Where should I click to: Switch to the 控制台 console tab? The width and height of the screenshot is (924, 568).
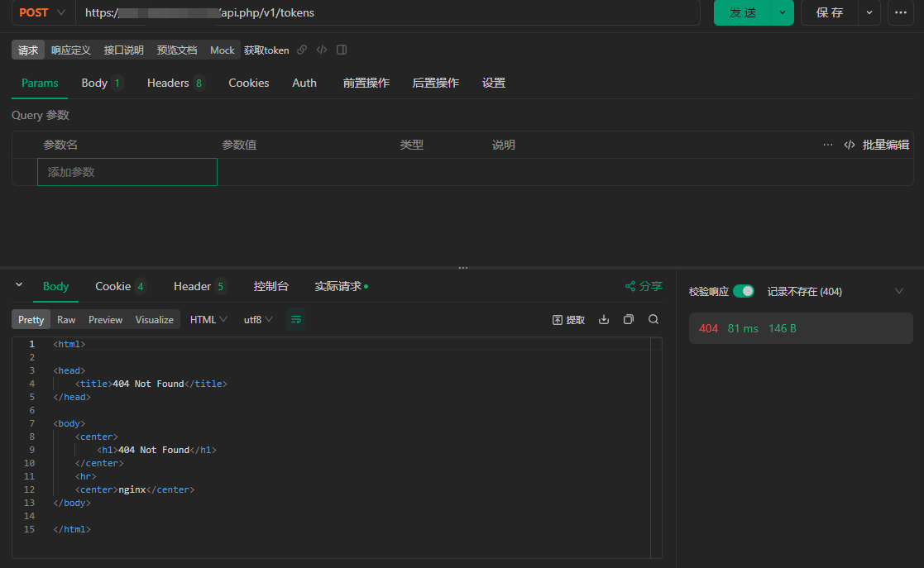coord(270,286)
